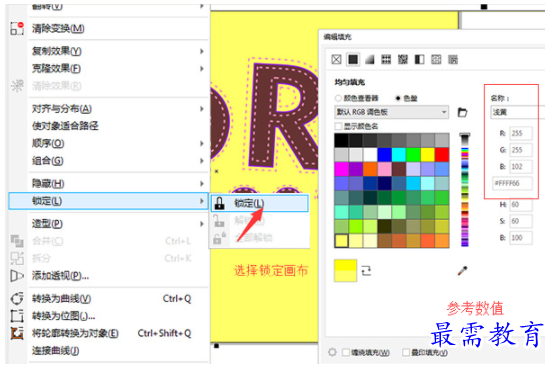Click the 名称 name field showing 浅黄
Image resolution: width=552 pixels, height=366 pixels.
(518, 112)
